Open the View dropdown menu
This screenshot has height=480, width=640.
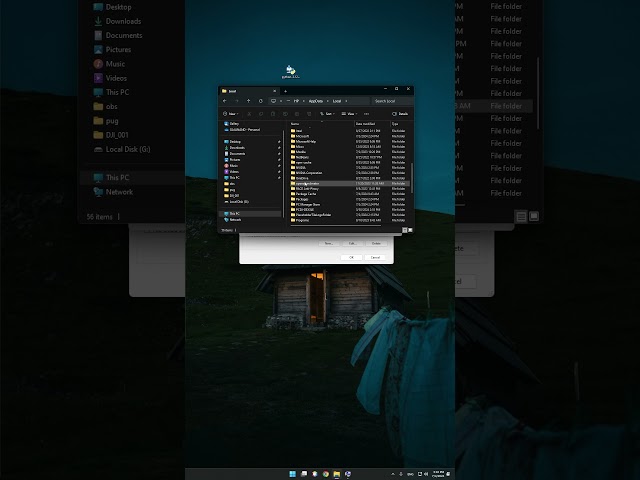(x=349, y=114)
